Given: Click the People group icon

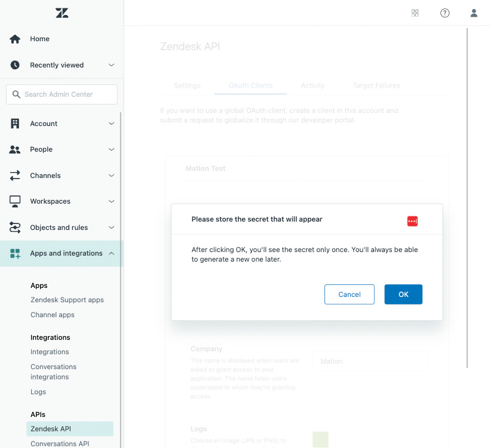Looking at the screenshot, I should [15, 150].
